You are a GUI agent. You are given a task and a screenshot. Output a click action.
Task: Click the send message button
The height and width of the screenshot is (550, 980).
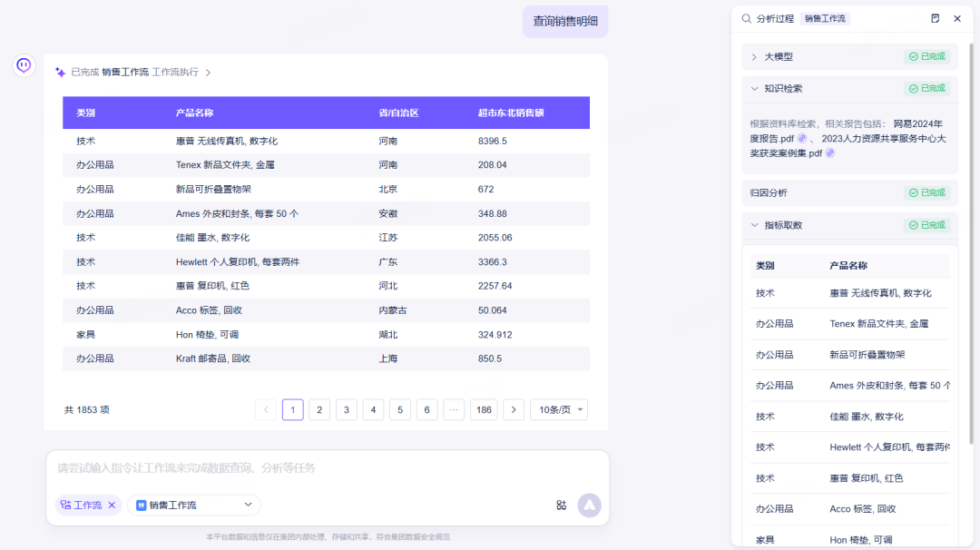(x=590, y=505)
